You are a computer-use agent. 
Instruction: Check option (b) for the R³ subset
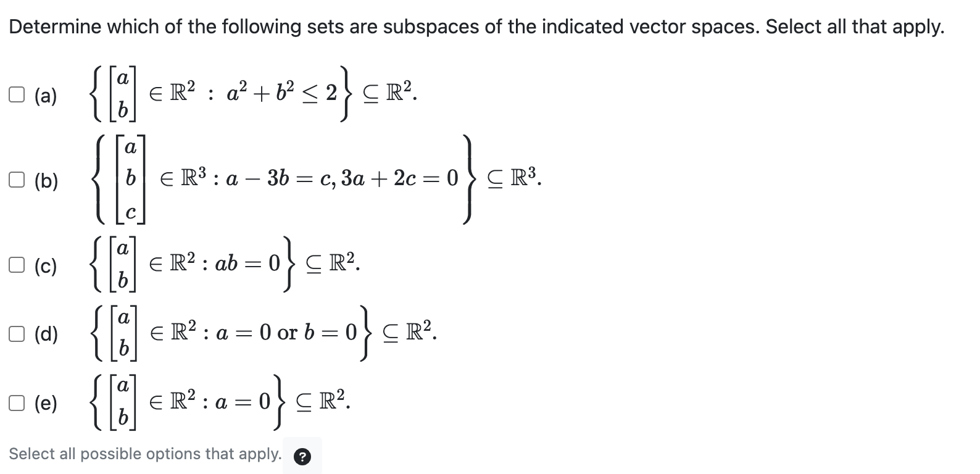pos(17,180)
